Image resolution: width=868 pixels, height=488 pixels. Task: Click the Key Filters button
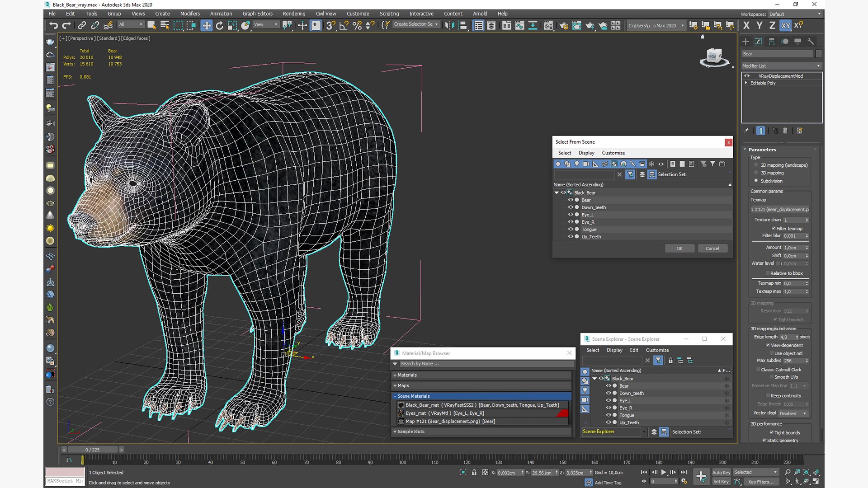click(x=760, y=482)
